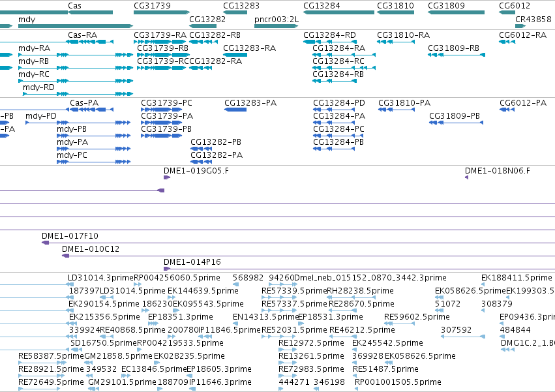Select the RE58387.5prime EST label
Image resolution: width=555 pixels, height=392 pixels.
(51, 356)
